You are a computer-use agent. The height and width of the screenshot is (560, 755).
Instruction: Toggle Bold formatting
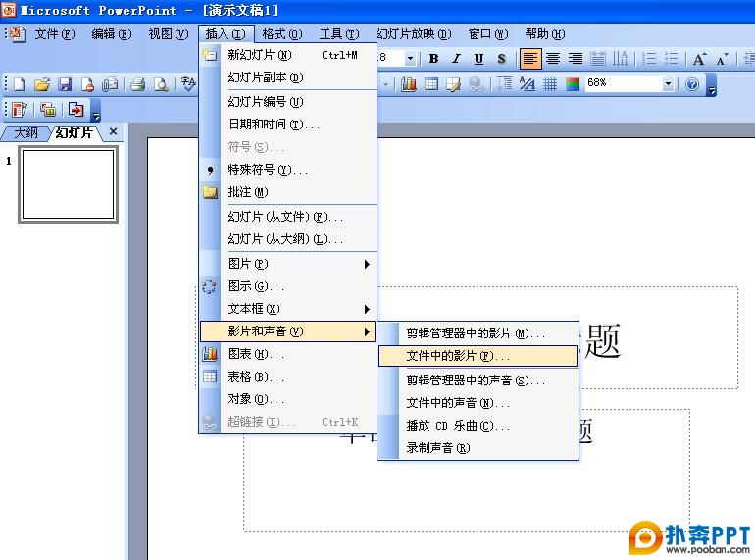pyautogui.click(x=433, y=59)
